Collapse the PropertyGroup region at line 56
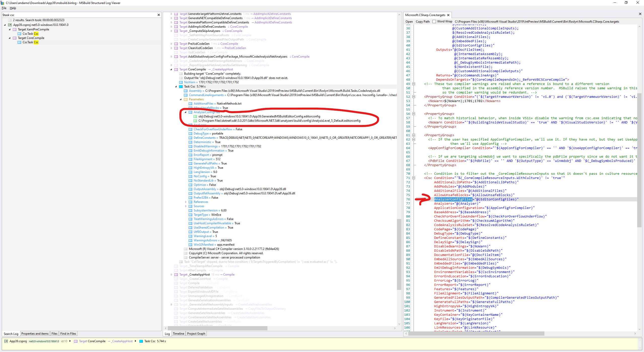The width and height of the screenshot is (644, 352). [x=414, y=114]
